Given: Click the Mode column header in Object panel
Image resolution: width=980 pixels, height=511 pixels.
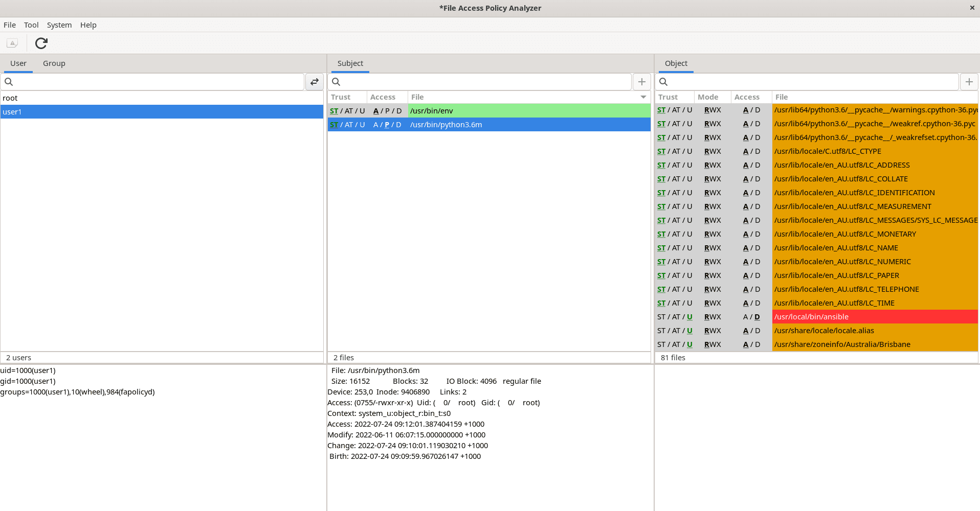Looking at the screenshot, I should 712,97.
